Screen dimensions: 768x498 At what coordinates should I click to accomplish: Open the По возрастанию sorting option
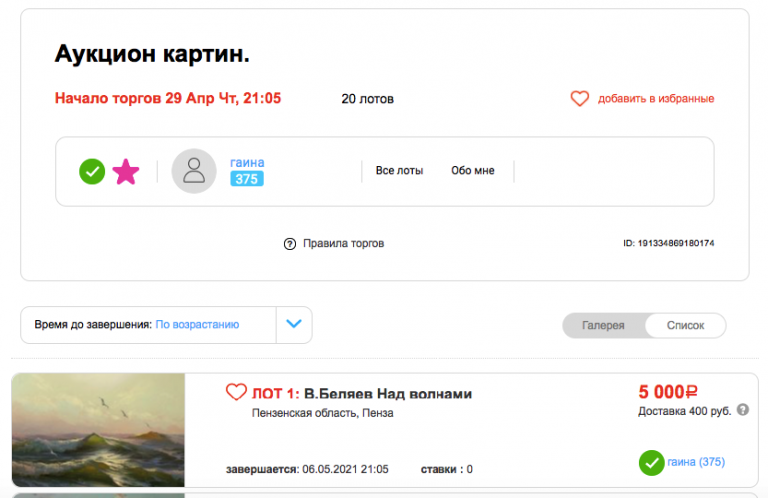pos(197,324)
